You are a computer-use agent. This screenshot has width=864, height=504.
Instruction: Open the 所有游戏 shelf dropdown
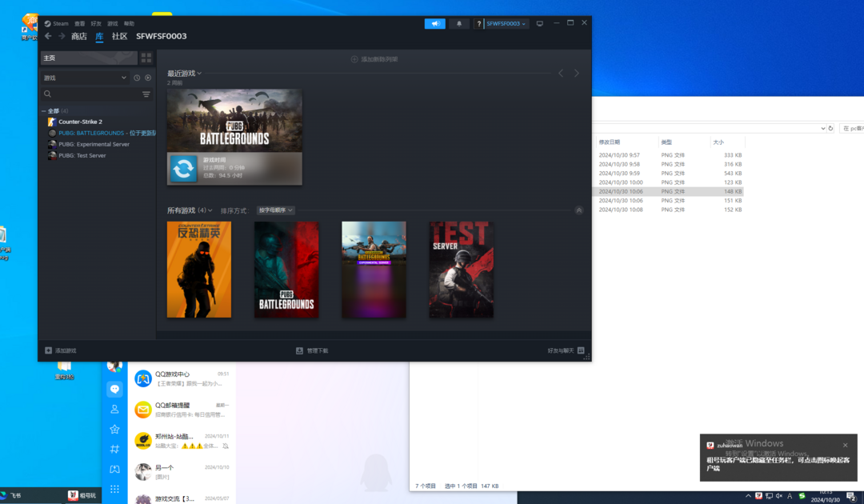(190, 210)
